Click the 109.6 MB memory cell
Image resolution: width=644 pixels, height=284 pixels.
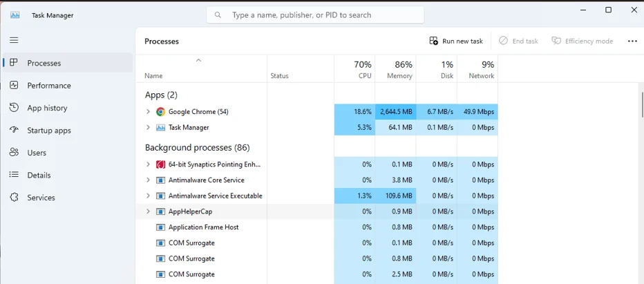coord(395,196)
